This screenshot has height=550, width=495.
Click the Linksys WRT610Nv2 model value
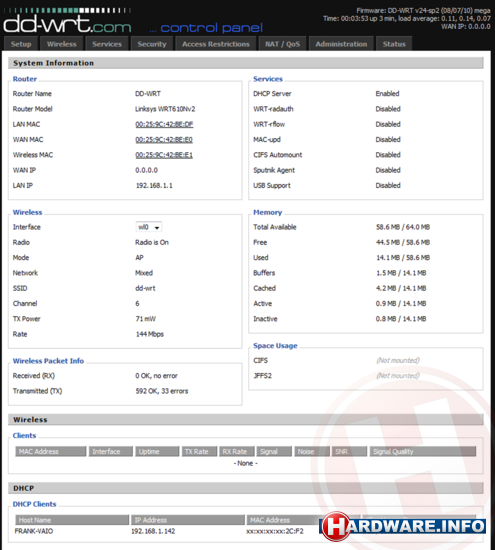point(165,109)
